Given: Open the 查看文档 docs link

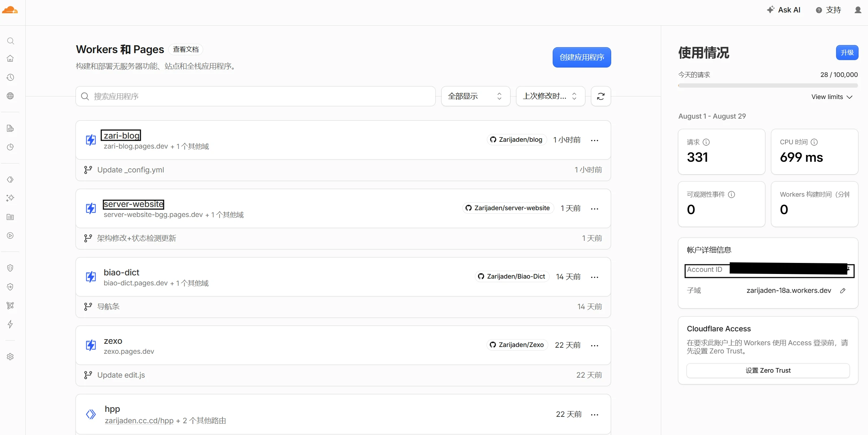Looking at the screenshot, I should tap(186, 50).
